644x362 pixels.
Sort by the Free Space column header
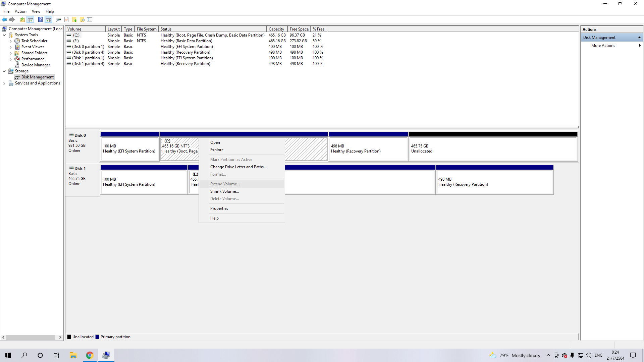[x=299, y=29]
